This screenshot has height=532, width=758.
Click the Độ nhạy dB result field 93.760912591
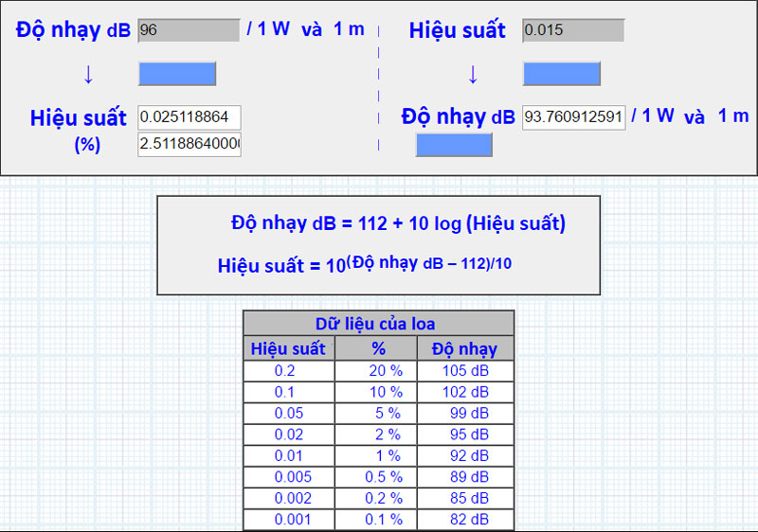573,117
